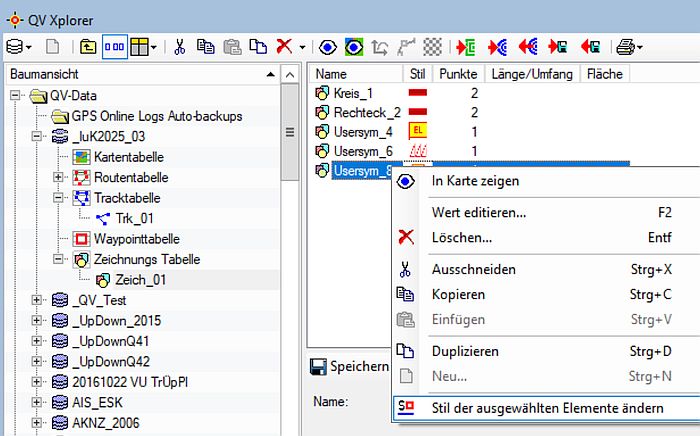Click the copy icon in toolbar
The image size is (700, 436).
205,47
